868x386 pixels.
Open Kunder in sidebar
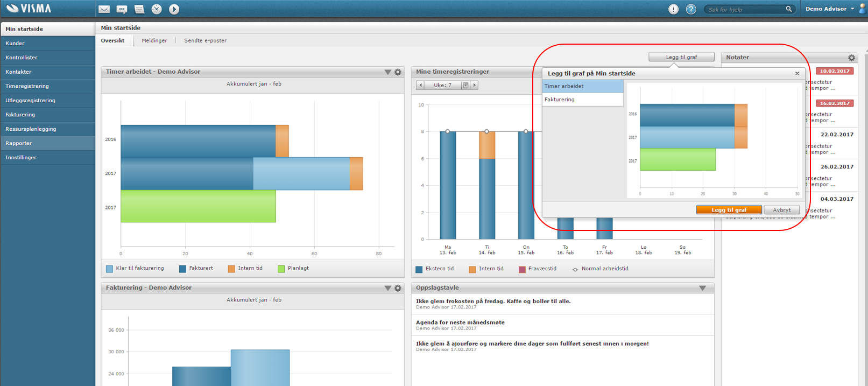point(47,43)
